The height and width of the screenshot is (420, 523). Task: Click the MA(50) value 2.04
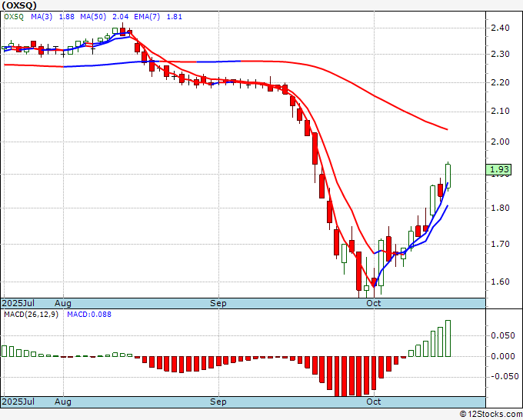coord(121,17)
